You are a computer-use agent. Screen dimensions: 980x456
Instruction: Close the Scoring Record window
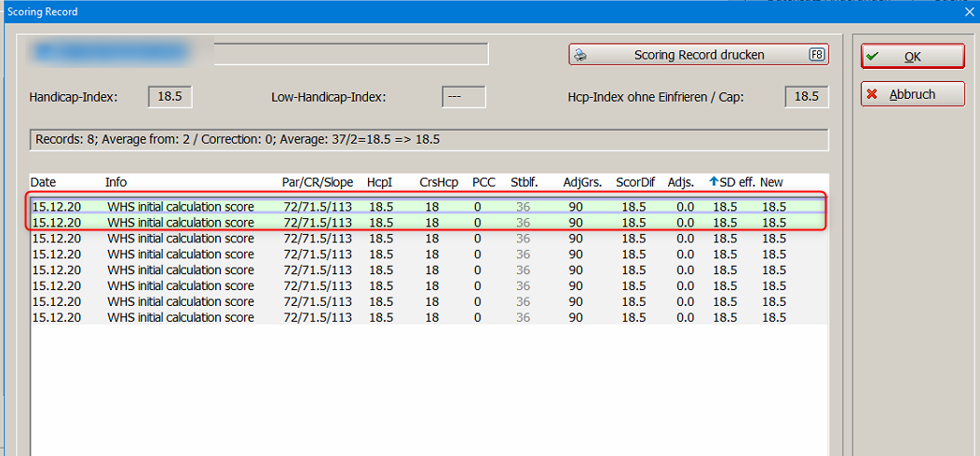pyautogui.click(x=966, y=12)
